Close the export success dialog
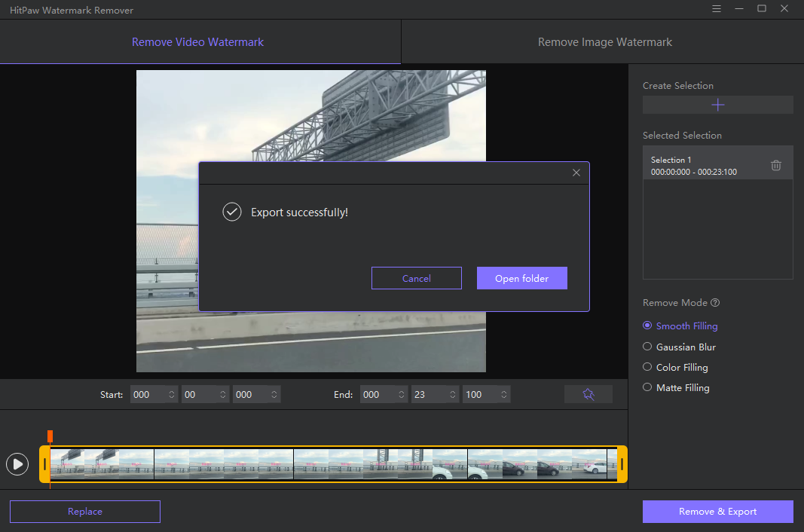The width and height of the screenshot is (804, 532). [x=576, y=173]
